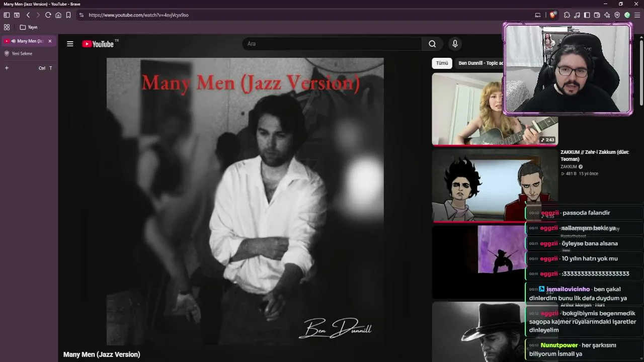The height and width of the screenshot is (362, 644).
Task: Bookmark this page with the bookmark icon
Action: [68, 15]
